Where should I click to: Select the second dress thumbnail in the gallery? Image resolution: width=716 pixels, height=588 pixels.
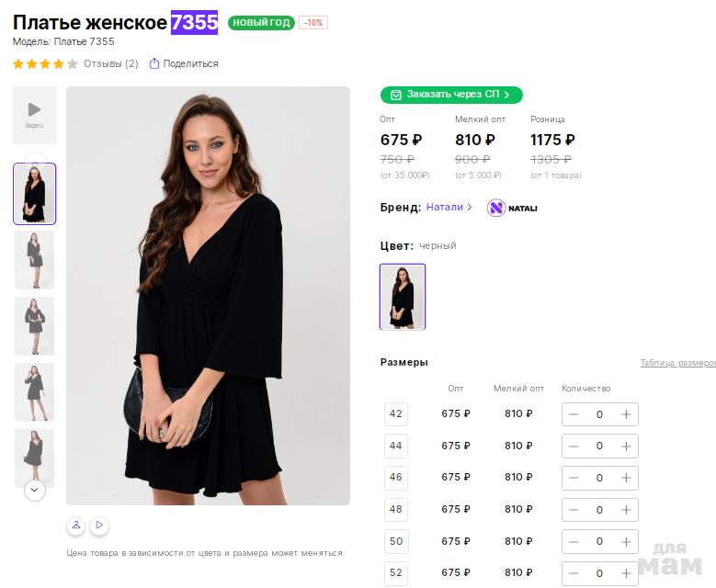coord(35,260)
